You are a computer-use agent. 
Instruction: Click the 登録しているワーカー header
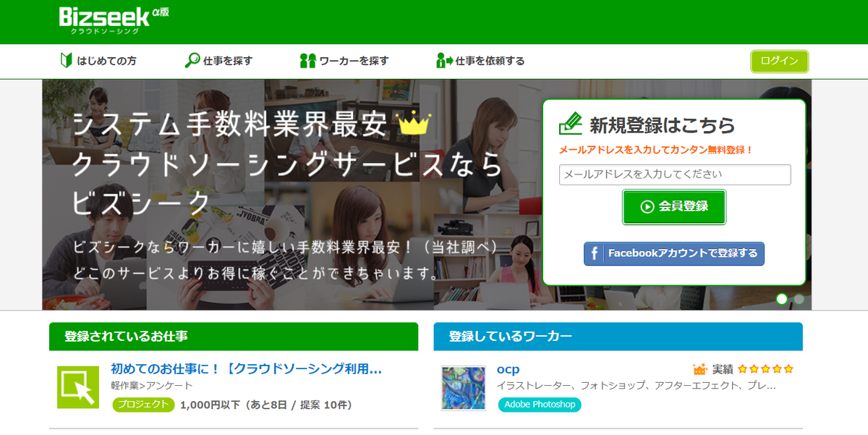point(618,337)
